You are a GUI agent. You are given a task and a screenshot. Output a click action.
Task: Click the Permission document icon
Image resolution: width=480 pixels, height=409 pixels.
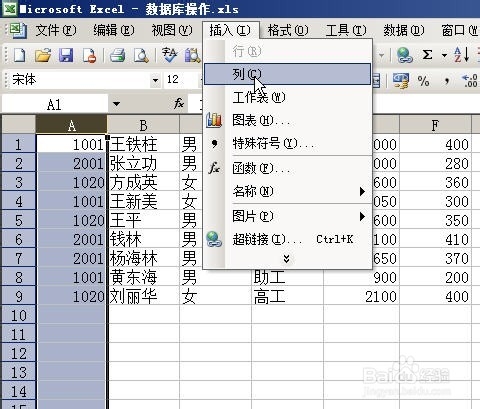[x=89, y=55]
